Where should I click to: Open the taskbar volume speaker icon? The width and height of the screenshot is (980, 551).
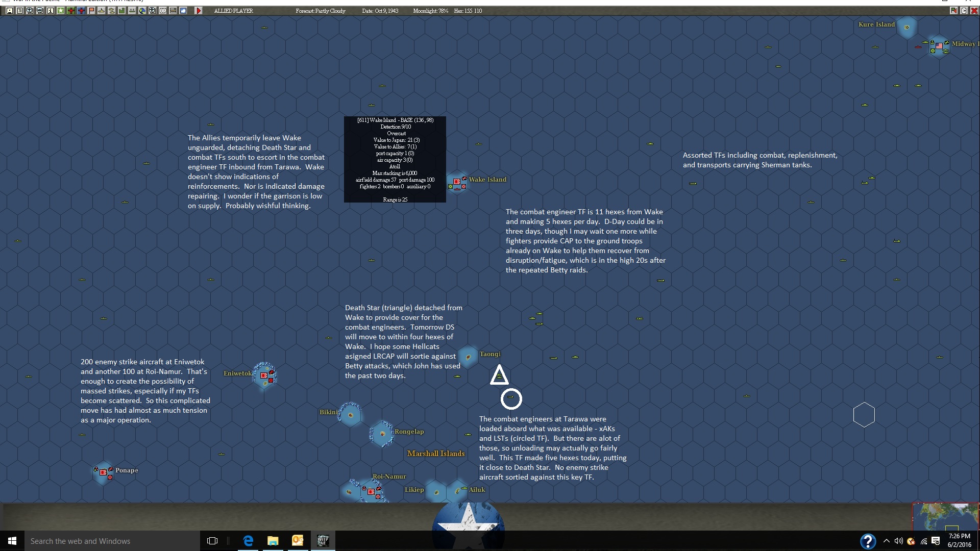(x=898, y=541)
